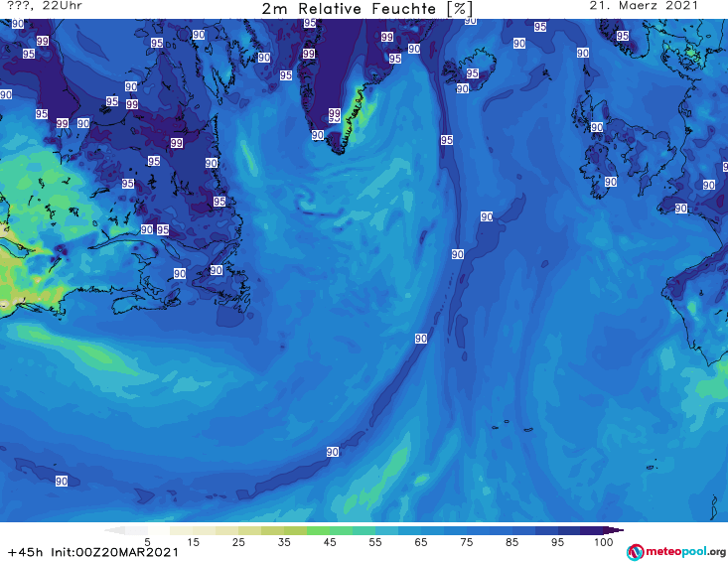Viewport: 728px width, 562px height.
Task: Click the '45' legend scale label
Action: pyautogui.click(x=330, y=542)
